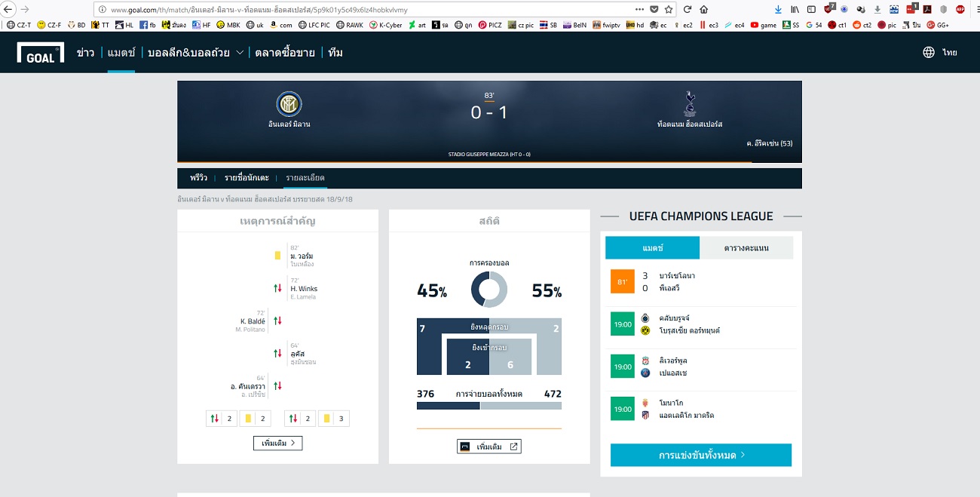Open the ลิเวอร์พูล v เปแอสเช match row

pos(701,367)
